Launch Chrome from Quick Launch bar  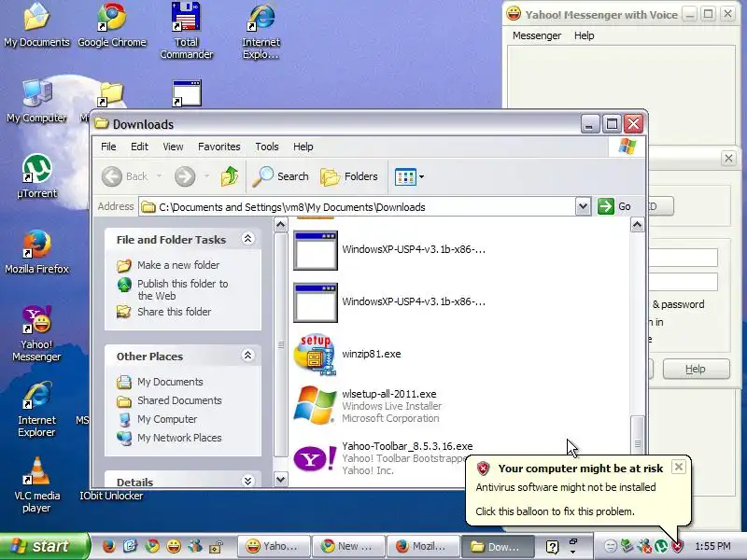point(152,546)
